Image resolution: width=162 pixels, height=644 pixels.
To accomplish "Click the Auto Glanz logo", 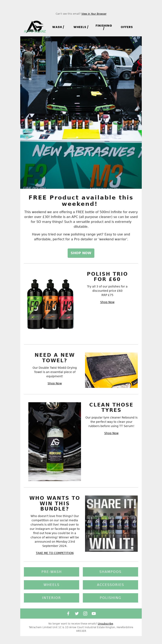I will point(35,27).
